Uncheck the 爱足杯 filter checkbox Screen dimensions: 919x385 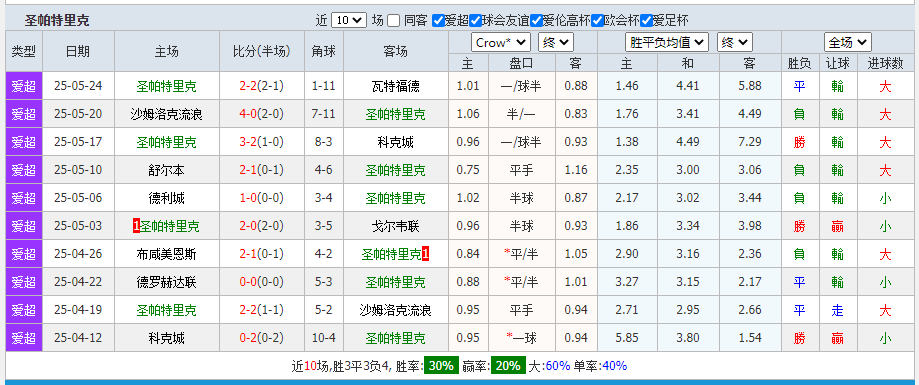pos(646,21)
